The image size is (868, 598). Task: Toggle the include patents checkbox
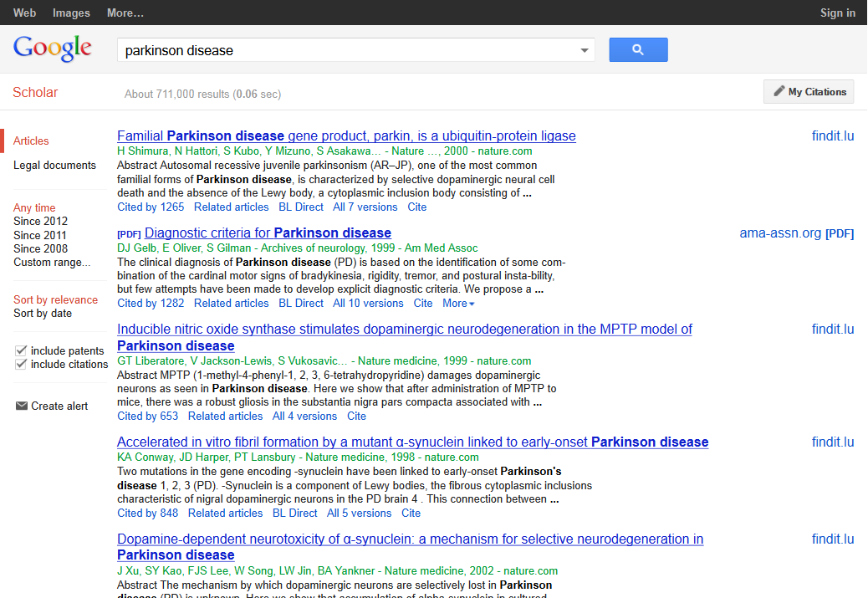(x=21, y=350)
